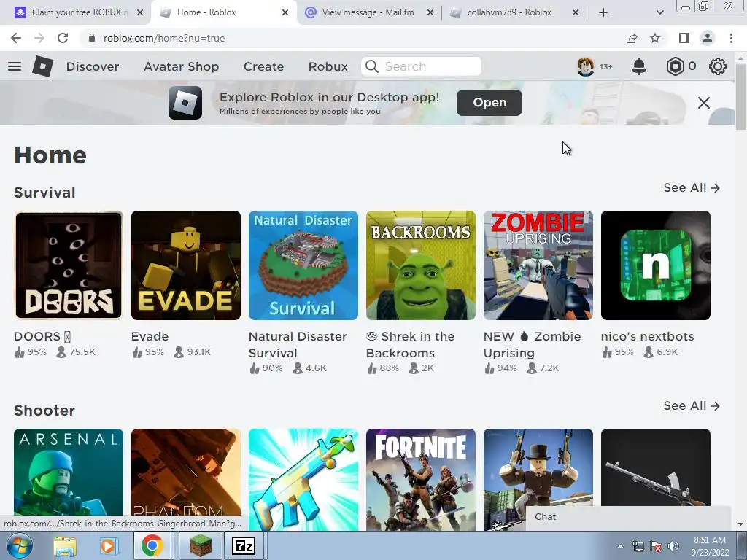Click the Action Center flag tray icon

pos(656,546)
